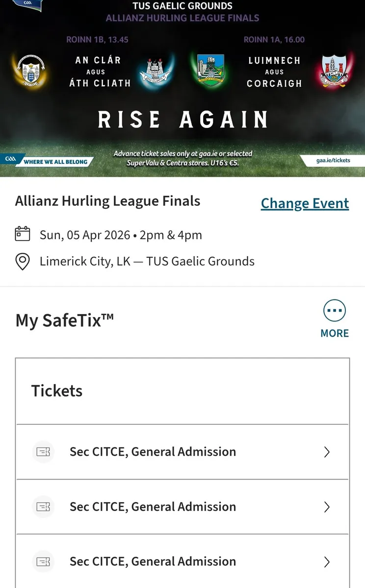Click the calendar icon beside the event date

click(x=22, y=235)
